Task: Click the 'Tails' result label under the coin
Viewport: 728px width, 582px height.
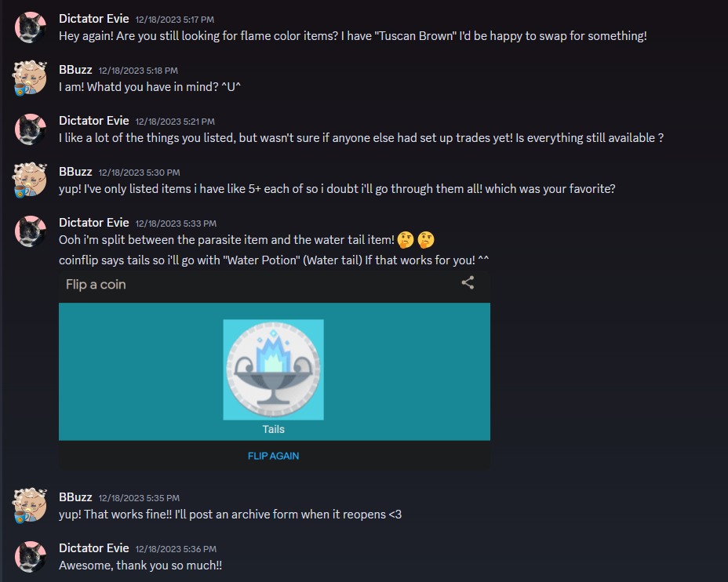Action: 274,429
